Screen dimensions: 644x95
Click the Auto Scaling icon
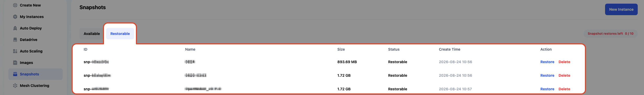[x=15, y=51]
